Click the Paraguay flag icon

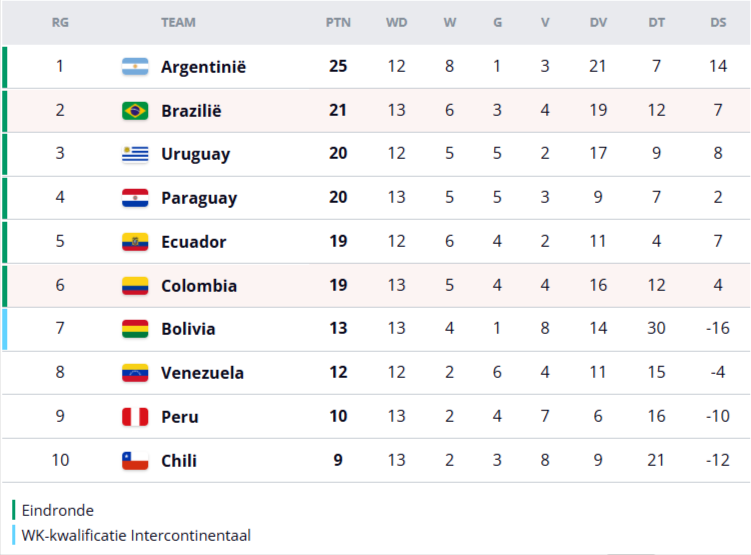click(135, 198)
